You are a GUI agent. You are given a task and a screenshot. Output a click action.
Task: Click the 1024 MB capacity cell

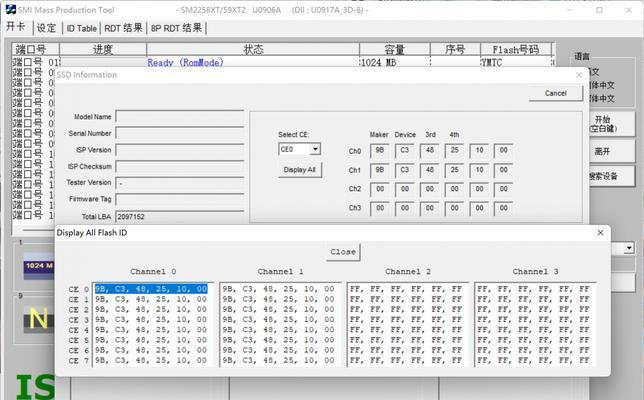click(x=378, y=62)
